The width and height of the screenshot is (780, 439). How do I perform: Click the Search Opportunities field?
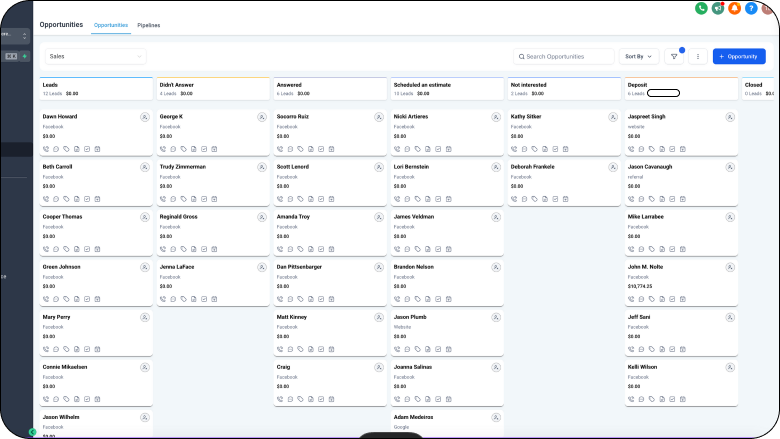[x=564, y=57]
